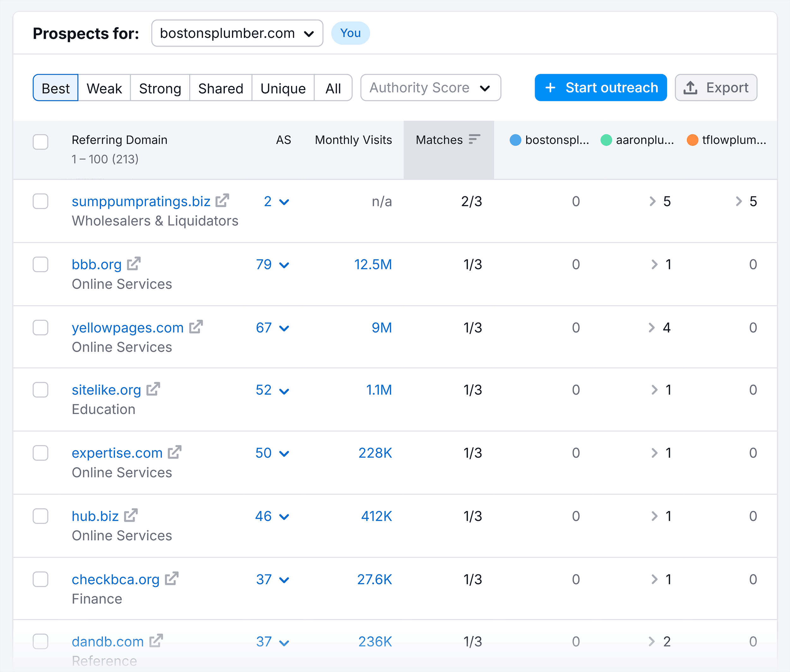The height and width of the screenshot is (672, 790).
Task: Click the plus icon in Start outreach
Action: click(x=550, y=87)
